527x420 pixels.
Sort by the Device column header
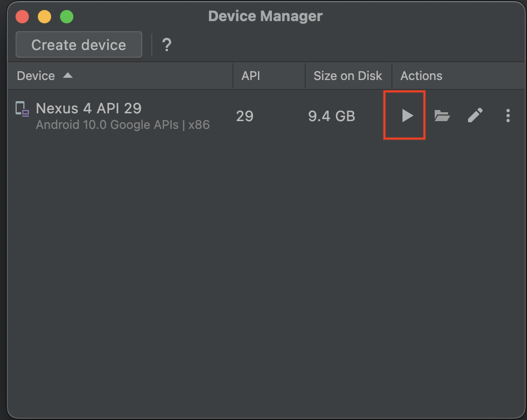(x=36, y=76)
